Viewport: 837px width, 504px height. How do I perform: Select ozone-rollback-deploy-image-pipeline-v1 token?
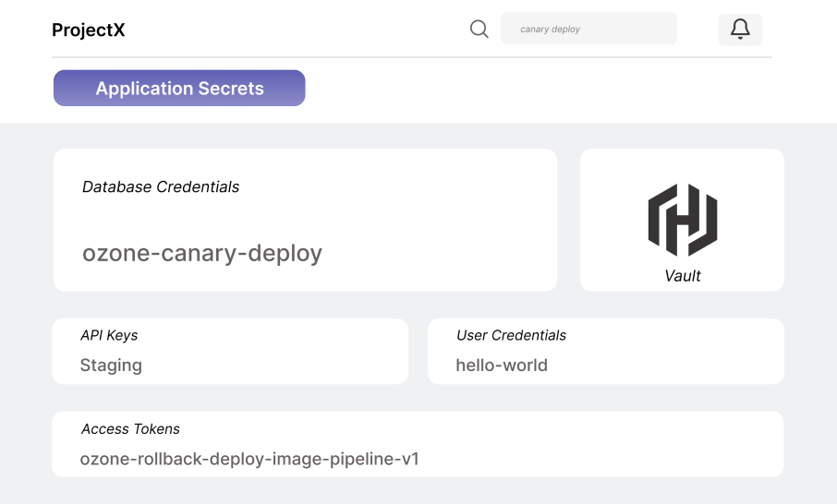click(x=249, y=459)
